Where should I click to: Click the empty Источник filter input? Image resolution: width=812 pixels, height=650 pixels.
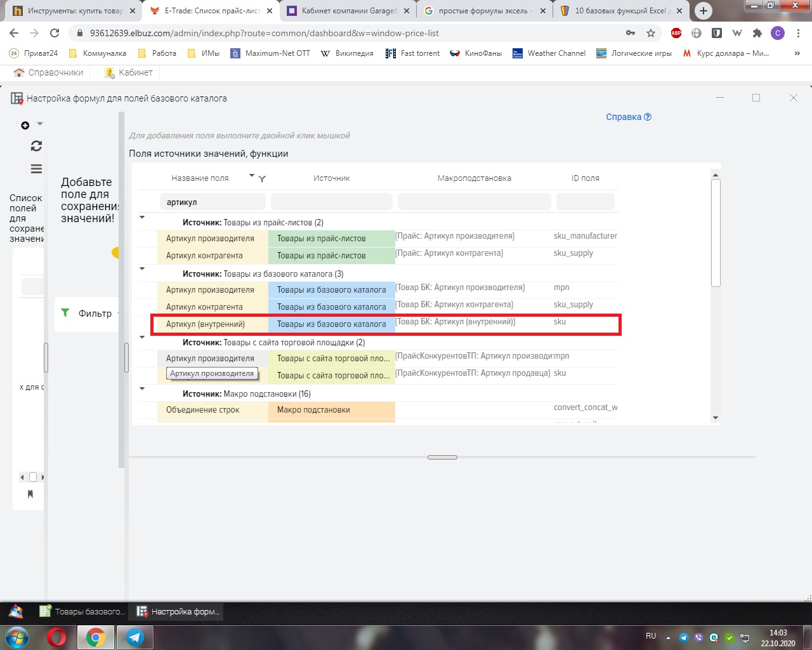pyautogui.click(x=332, y=202)
